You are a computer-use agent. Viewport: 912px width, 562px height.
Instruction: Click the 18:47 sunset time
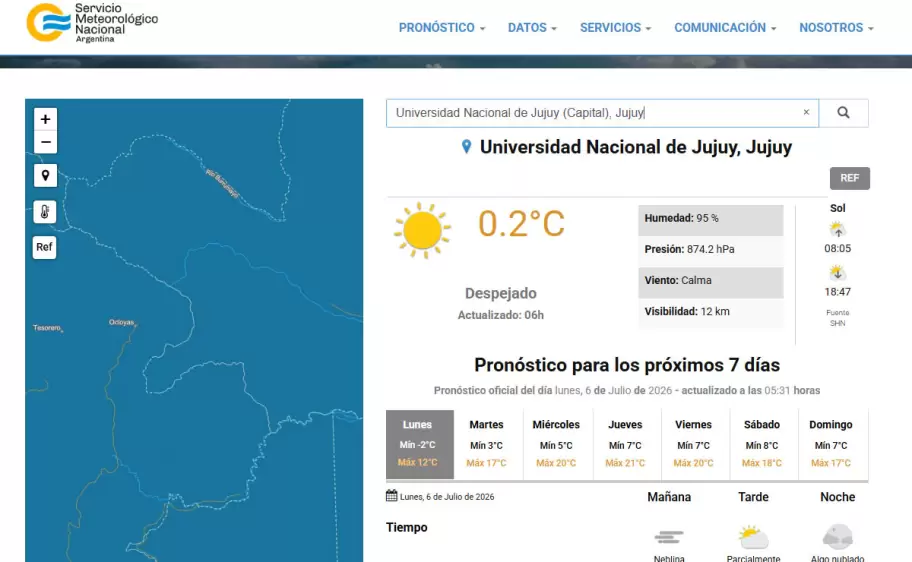[x=838, y=292]
